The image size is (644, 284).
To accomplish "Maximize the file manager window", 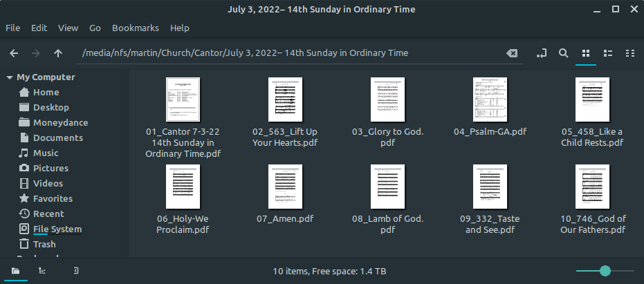I will pyautogui.click(x=615, y=10).
